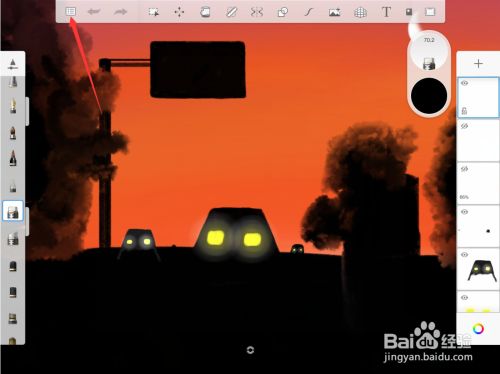
Task: Enable the Symmetry tool
Action: 257,12
